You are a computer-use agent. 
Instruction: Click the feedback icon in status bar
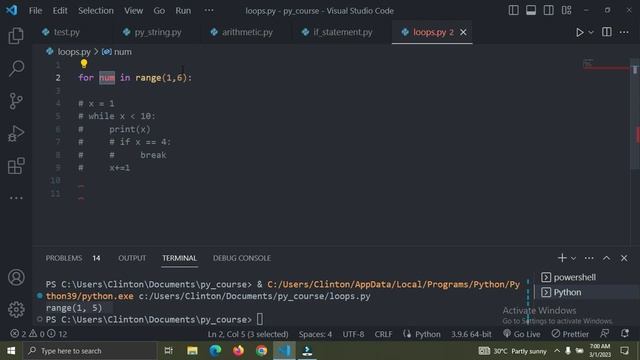605,333
